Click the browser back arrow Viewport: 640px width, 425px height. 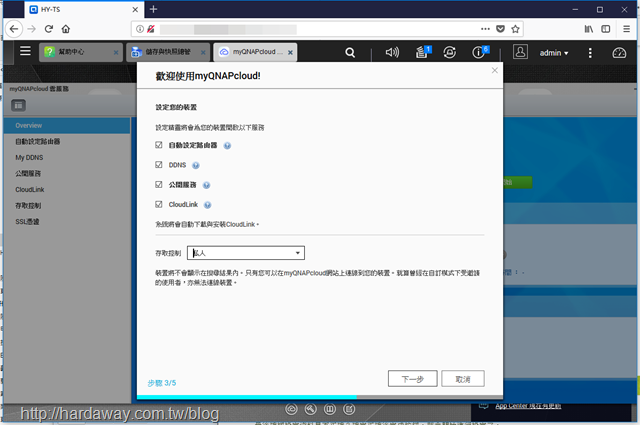coord(14,29)
